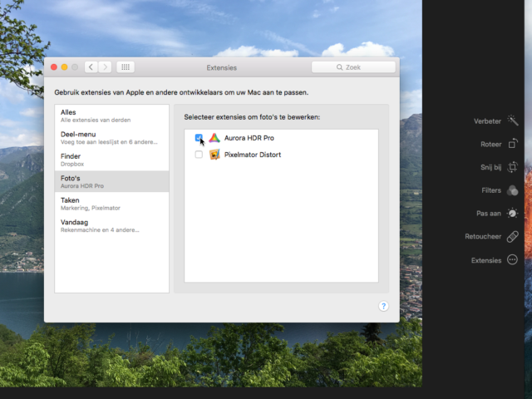Viewport: 532px width, 399px height.
Task: Select Alles in the sidebar
Action: [x=111, y=116]
